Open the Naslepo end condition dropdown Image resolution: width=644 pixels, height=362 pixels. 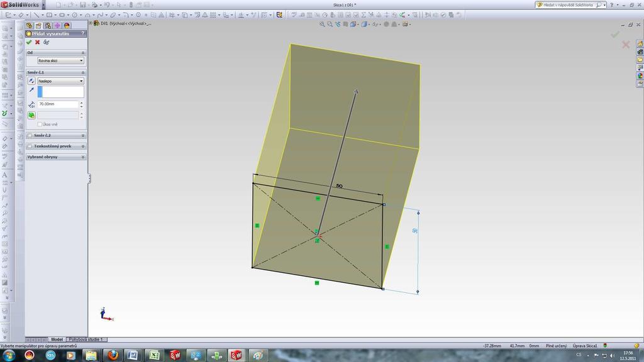(x=61, y=81)
